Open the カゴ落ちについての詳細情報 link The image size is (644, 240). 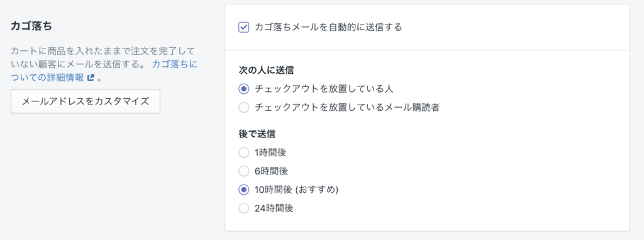[x=104, y=71]
